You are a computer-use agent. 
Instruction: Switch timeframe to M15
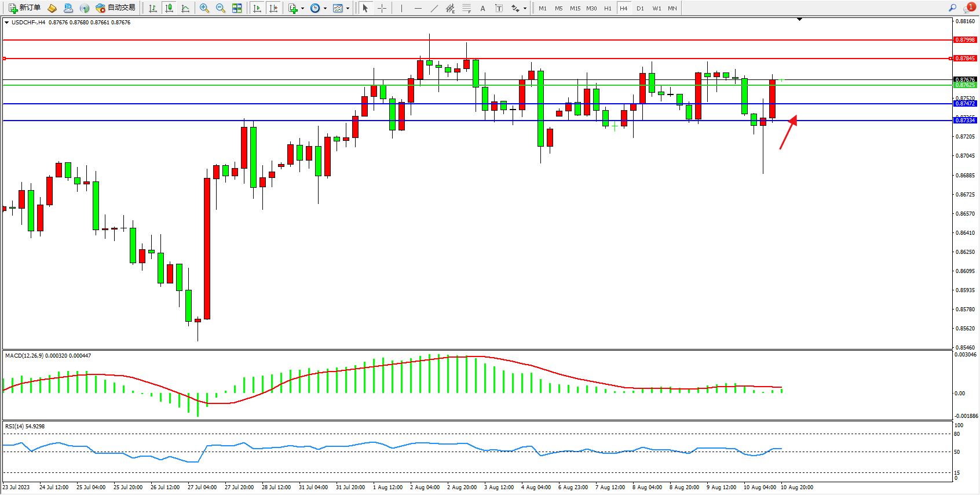point(575,8)
